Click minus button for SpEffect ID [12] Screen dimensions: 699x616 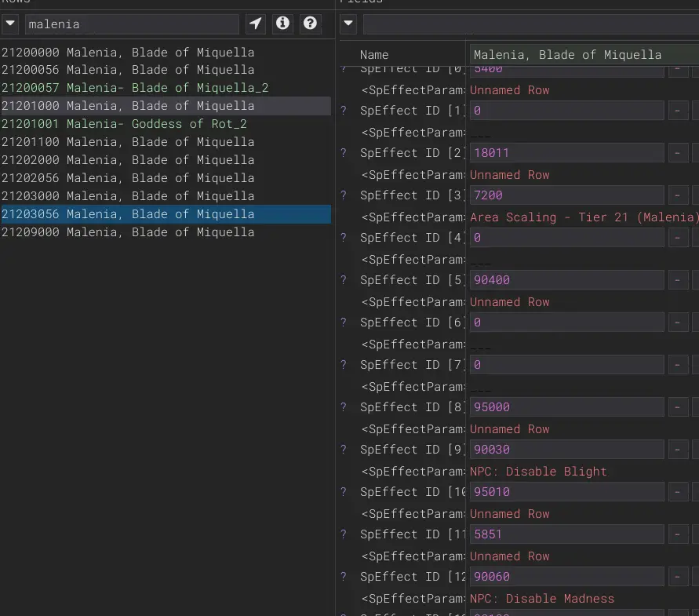678,577
